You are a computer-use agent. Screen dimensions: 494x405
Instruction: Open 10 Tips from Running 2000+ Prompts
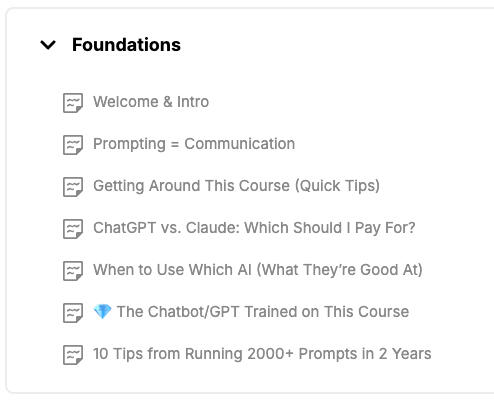(x=262, y=354)
